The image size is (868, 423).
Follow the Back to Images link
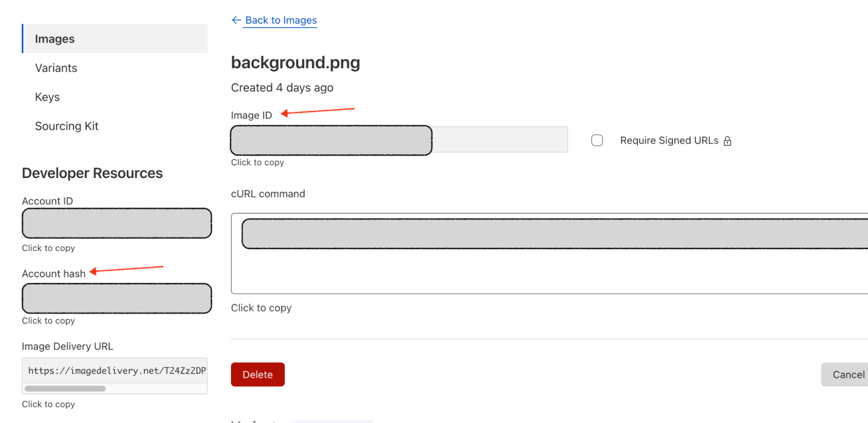[281, 20]
